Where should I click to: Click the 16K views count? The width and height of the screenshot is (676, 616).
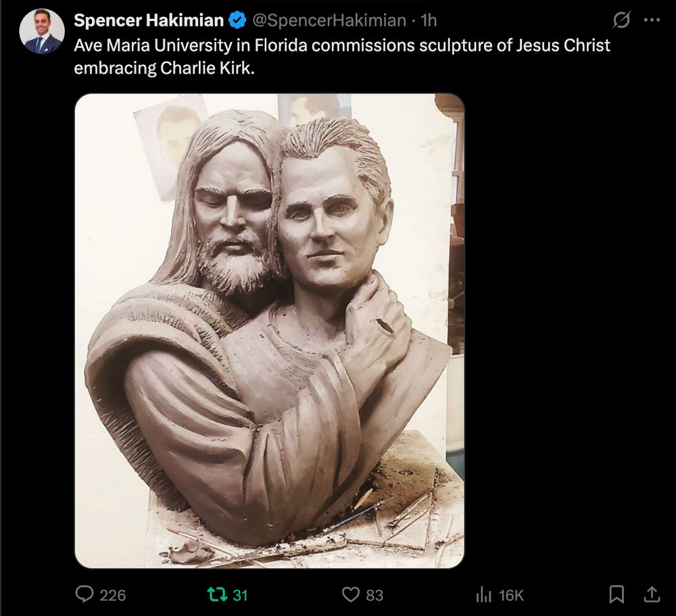tap(511, 595)
